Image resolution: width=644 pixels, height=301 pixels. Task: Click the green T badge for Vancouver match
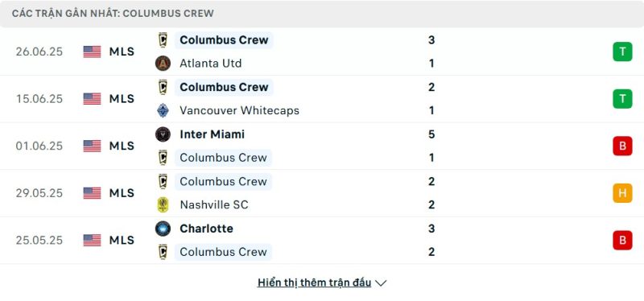(x=622, y=98)
